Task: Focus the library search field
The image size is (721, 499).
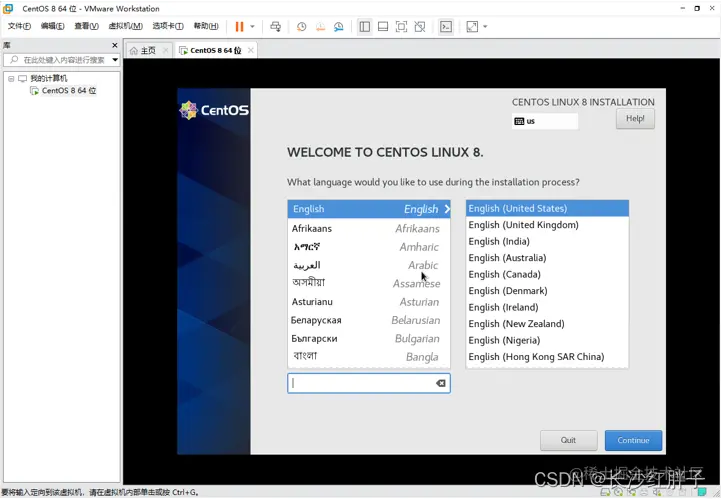Action: tap(57, 60)
